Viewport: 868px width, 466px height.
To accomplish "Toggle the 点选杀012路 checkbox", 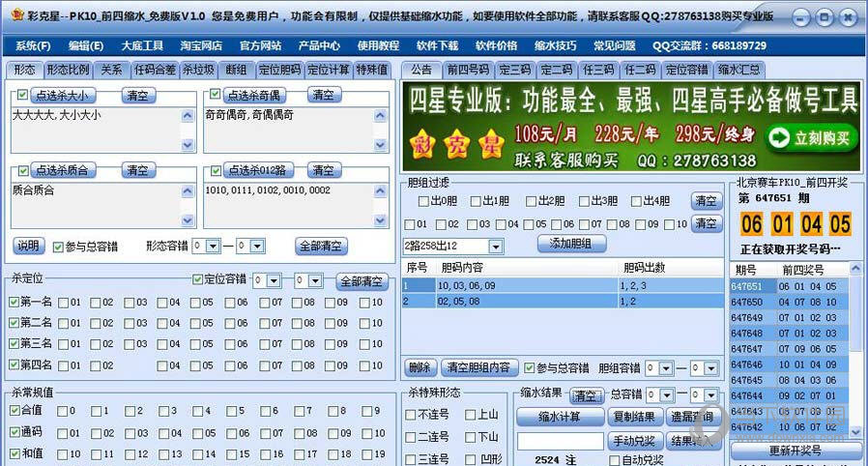I will coord(216,170).
